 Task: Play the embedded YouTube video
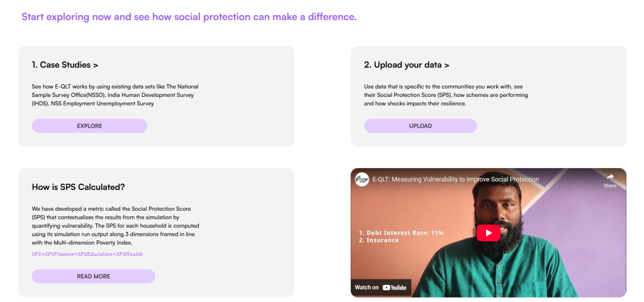[x=488, y=232]
